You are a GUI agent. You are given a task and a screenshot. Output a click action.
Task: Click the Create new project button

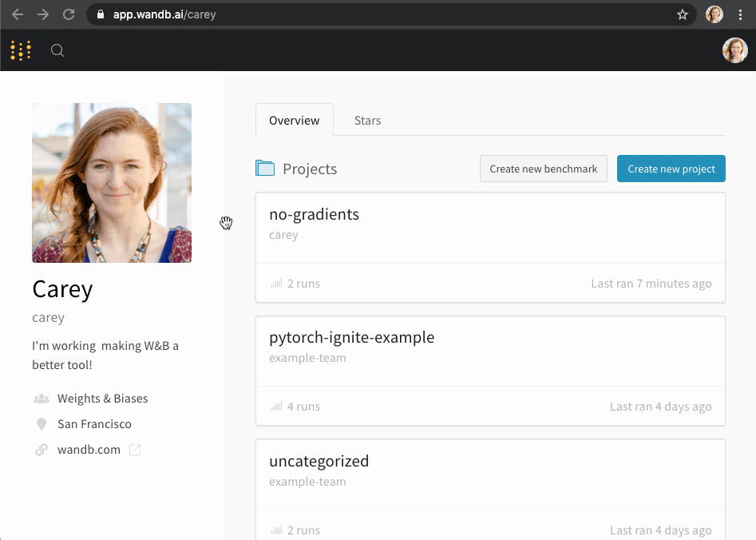pyautogui.click(x=671, y=169)
